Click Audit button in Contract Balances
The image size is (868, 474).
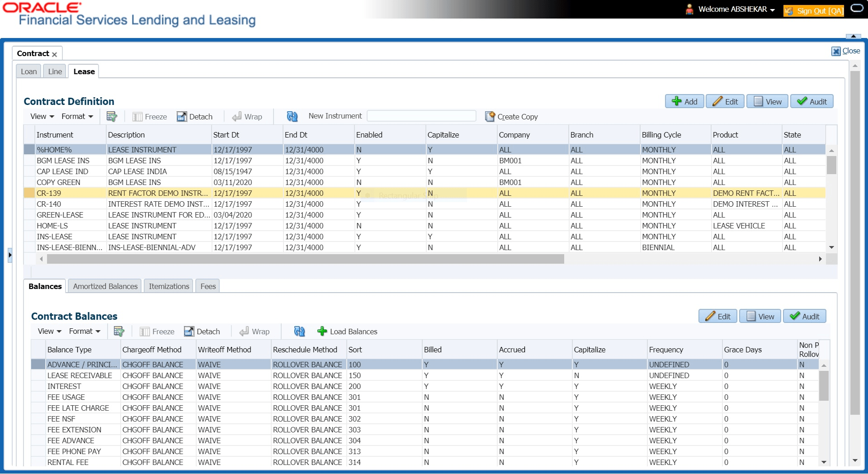tap(805, 317)
